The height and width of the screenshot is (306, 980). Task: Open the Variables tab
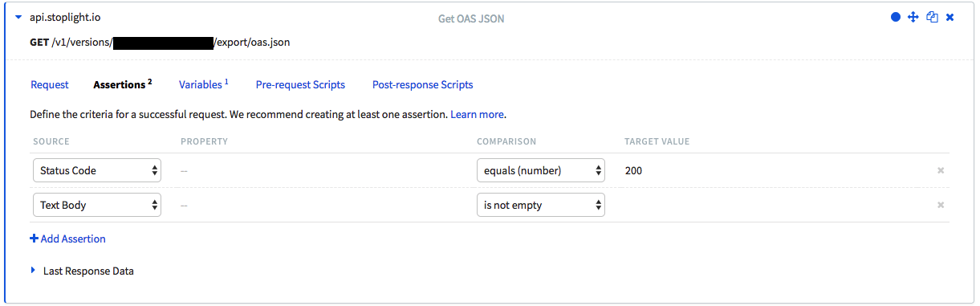point(204,84)
